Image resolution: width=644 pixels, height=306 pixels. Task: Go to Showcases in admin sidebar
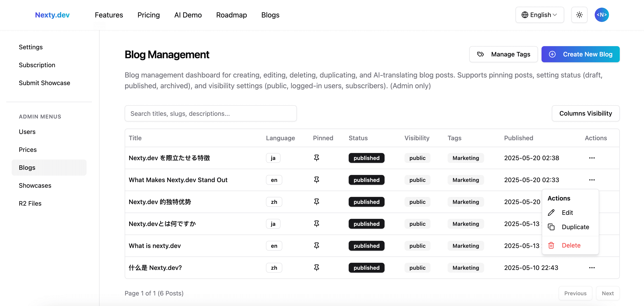point(35,186)
